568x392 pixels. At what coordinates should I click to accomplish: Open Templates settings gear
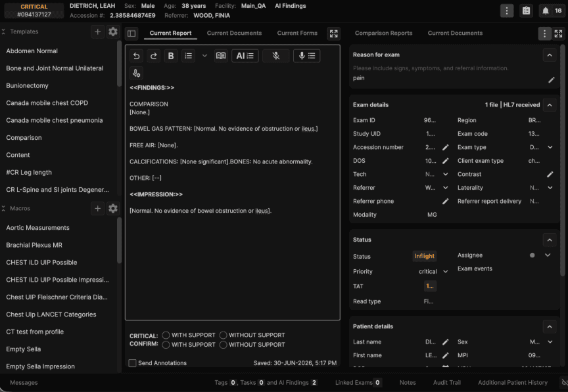(x=113, y=32)
